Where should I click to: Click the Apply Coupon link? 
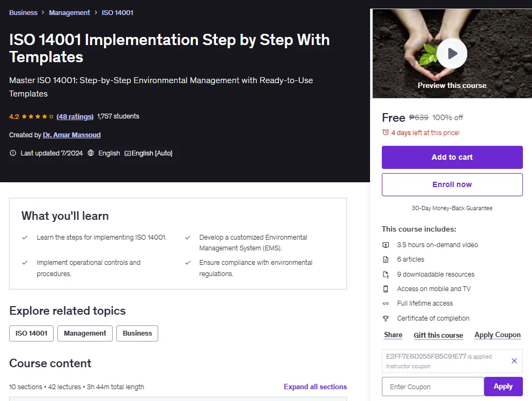click(x=497, y=335)
